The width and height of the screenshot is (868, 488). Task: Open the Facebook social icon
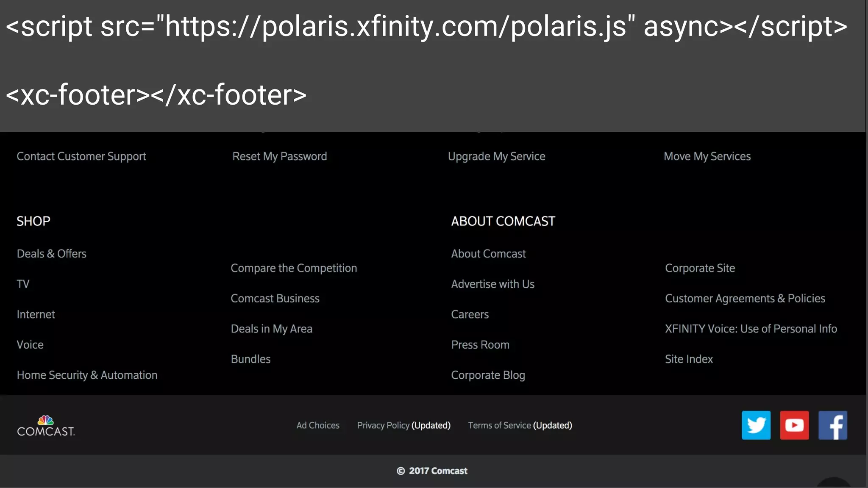click(x=832, y=425)
